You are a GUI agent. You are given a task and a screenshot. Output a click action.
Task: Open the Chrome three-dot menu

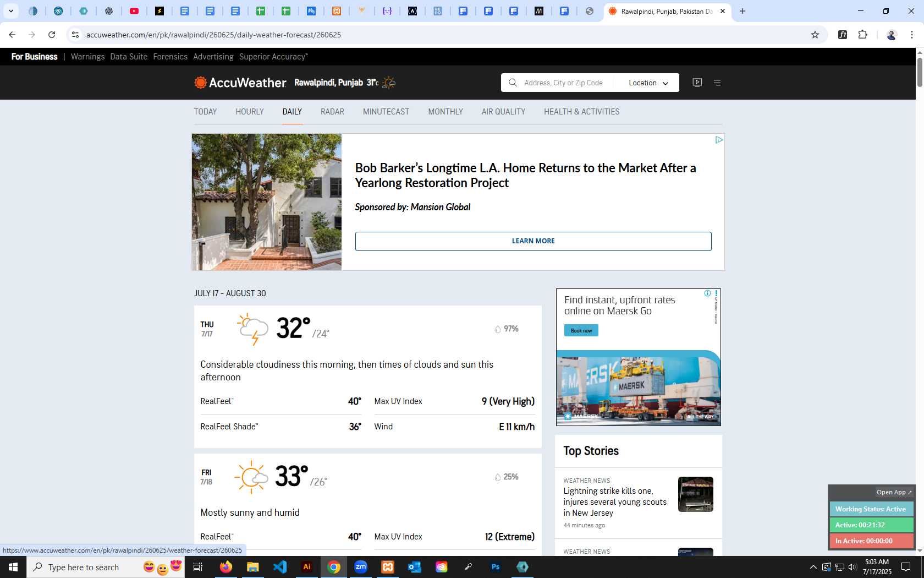click(x=912, y=35)
